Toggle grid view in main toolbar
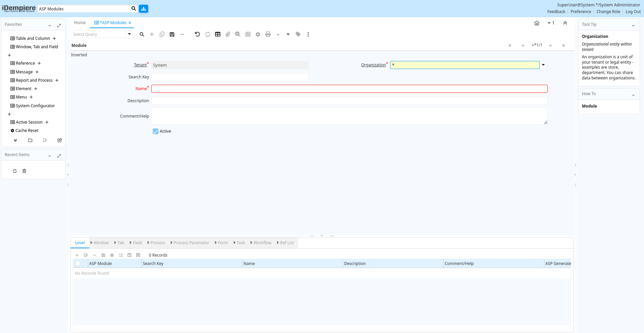644x333 pixels. (218, 34)
